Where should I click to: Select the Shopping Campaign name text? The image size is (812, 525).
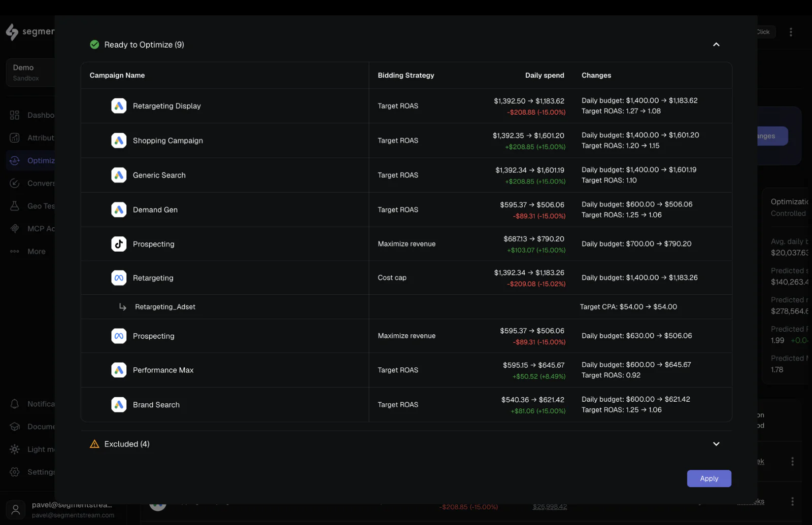pyautogui.click(x=168, y=141)
